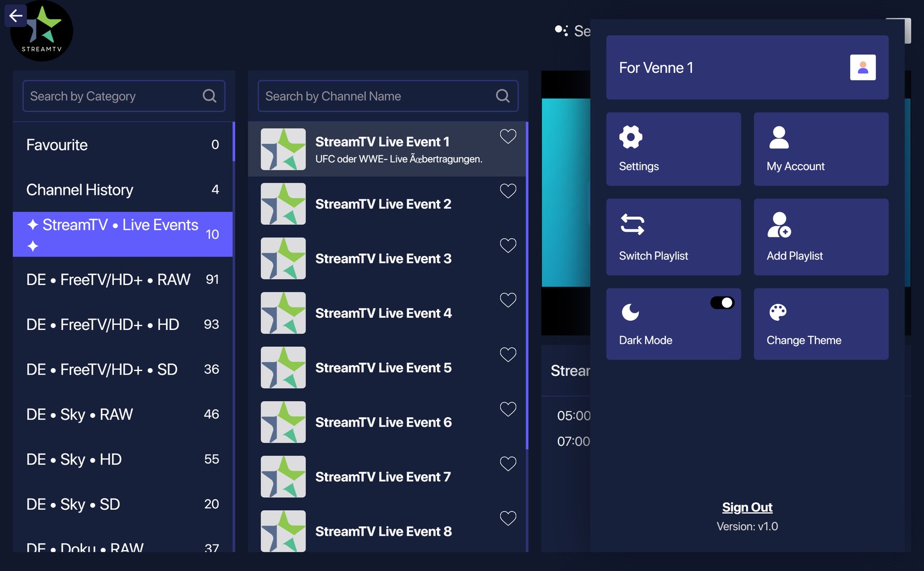This screenshot has height=571, width=924.
Task: Favourite StreamTV Live Event 5 with heart
Action: click(508, 354)
